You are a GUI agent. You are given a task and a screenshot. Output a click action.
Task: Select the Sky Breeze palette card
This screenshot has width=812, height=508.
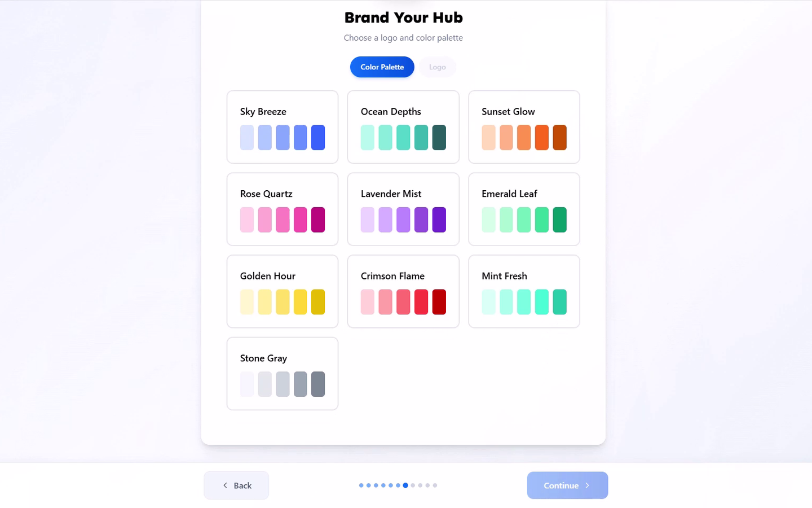point(283,127)
